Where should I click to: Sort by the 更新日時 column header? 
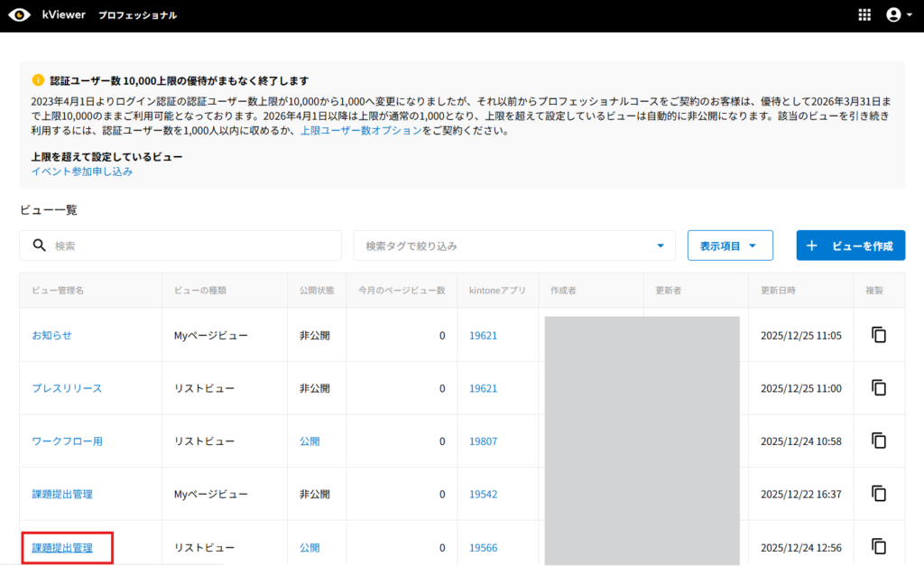[778, 291]
